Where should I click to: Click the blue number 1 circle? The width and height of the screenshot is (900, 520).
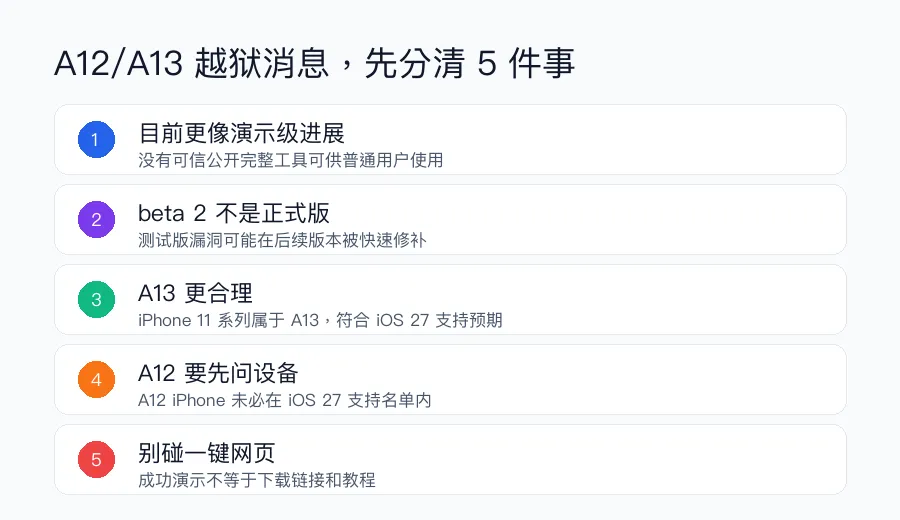click(96, 139)
